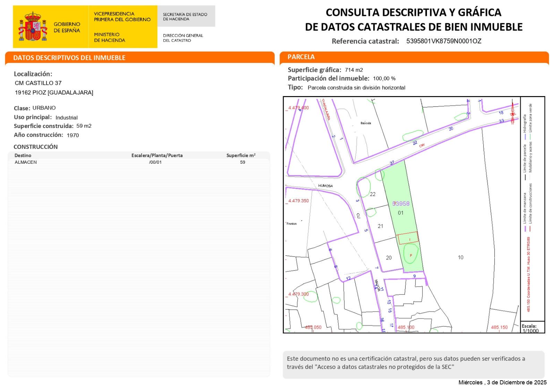Select the orange Parcela section header
Viewport: 555px width, 392px height.
click(x=301, y=57)
